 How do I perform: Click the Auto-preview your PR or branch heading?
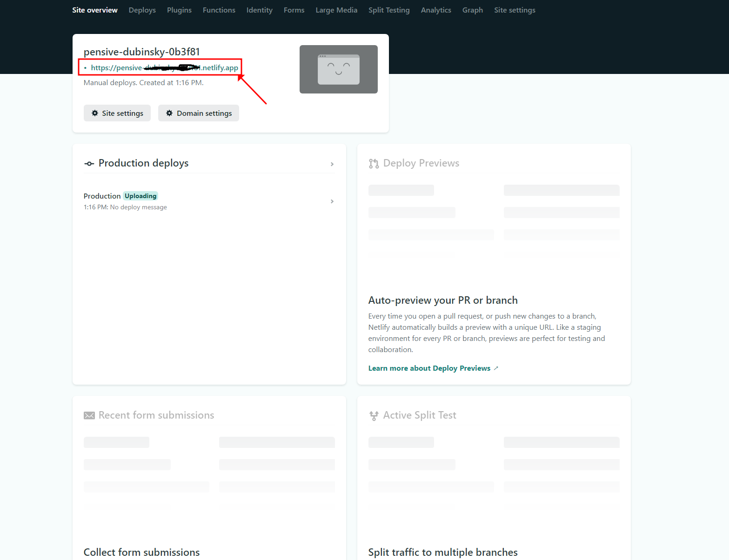pyautogui.click(x=443, y=300)
